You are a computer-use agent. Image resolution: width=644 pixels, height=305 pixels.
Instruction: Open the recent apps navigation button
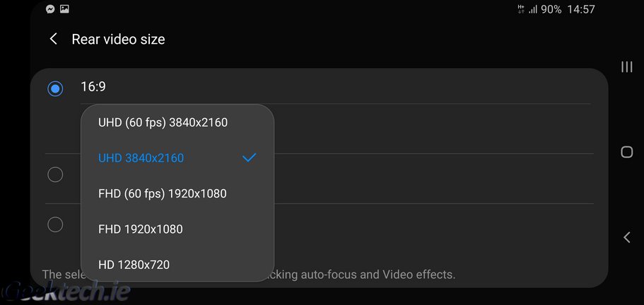click(x=626, y=67)
